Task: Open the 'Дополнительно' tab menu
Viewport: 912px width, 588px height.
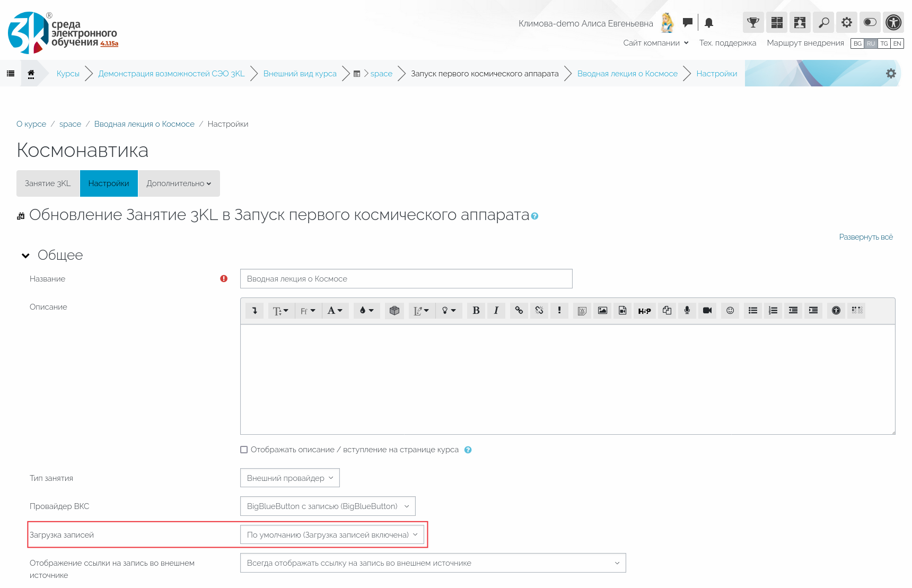Action: point(179,183)
